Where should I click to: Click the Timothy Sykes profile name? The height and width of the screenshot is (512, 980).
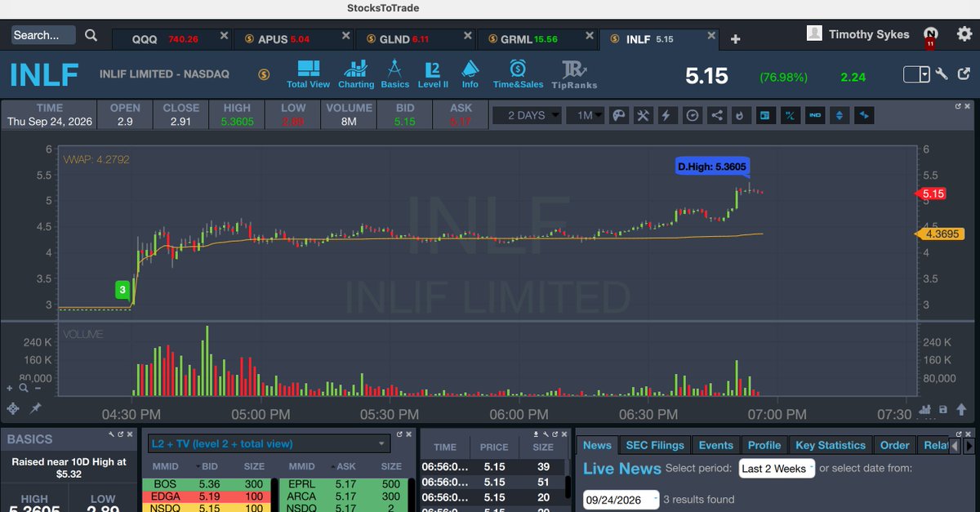click(869, 34)
